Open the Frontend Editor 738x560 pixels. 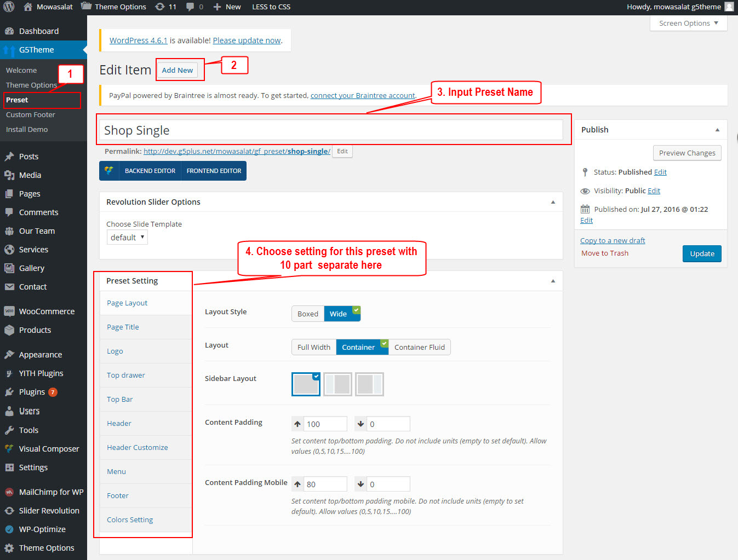(214, 171)
